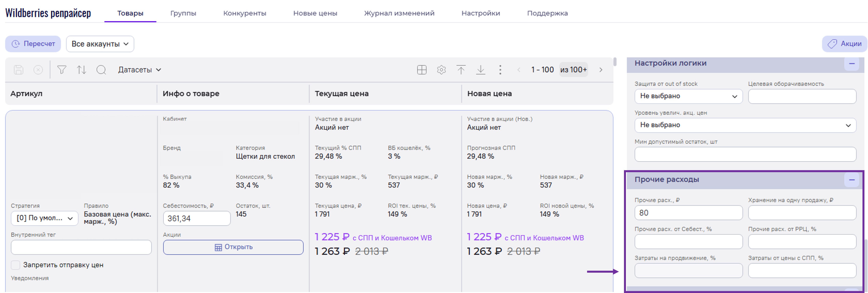Image resolution: width=868 pixels, height=293 pixels.
Task: Open the Все аккаунты dropdown
Action: 100,44
